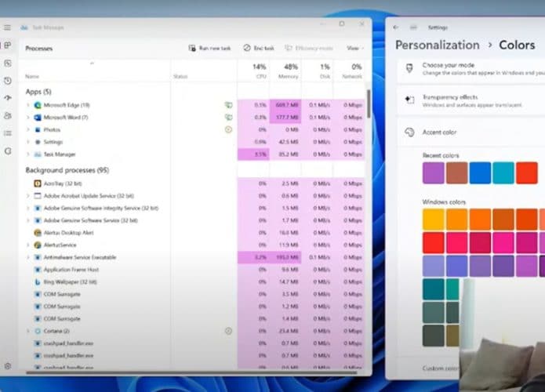Select Processes icon in Task Manager sidebar
545x392 pixels.
click(x=8, y=45)
